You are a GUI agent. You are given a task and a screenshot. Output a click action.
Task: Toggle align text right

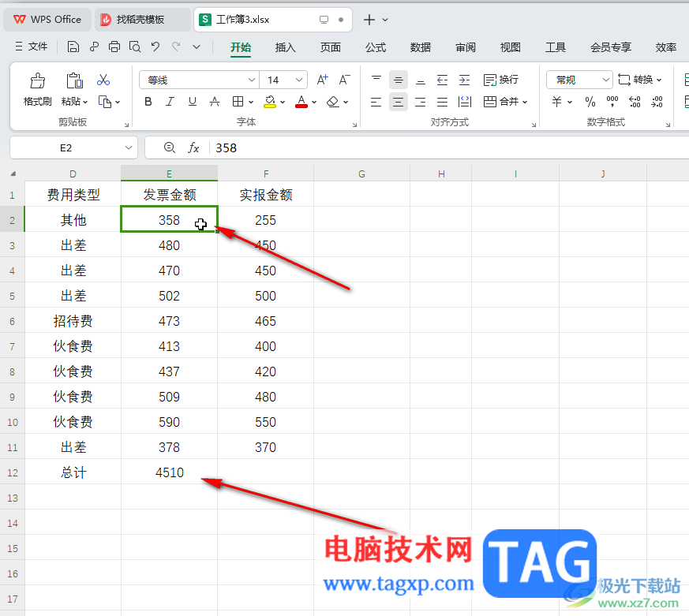click(x=421, y=102)
